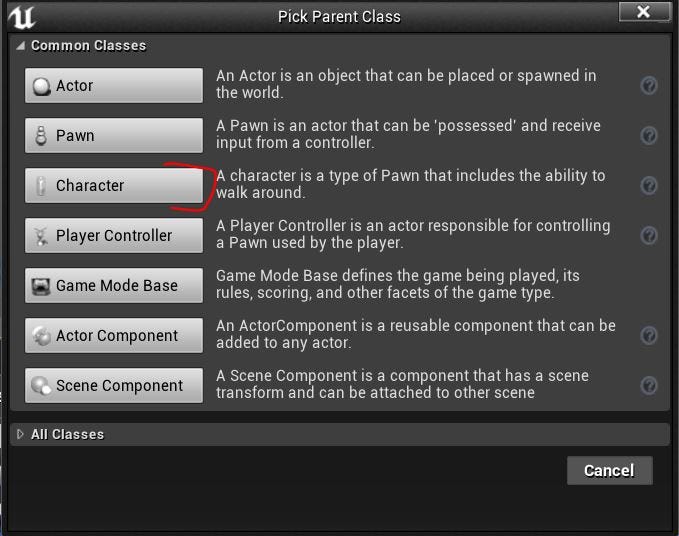Open help icon next to Scene Component
Viewport: 679px width, 536px height.
pyautogui.click(x=649, y=385)
